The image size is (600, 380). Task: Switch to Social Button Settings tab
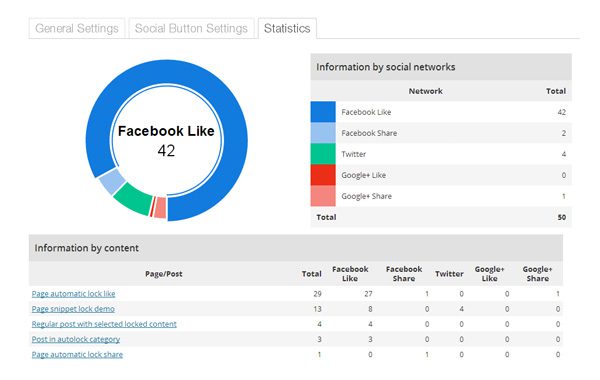click(x=191, y=28)
